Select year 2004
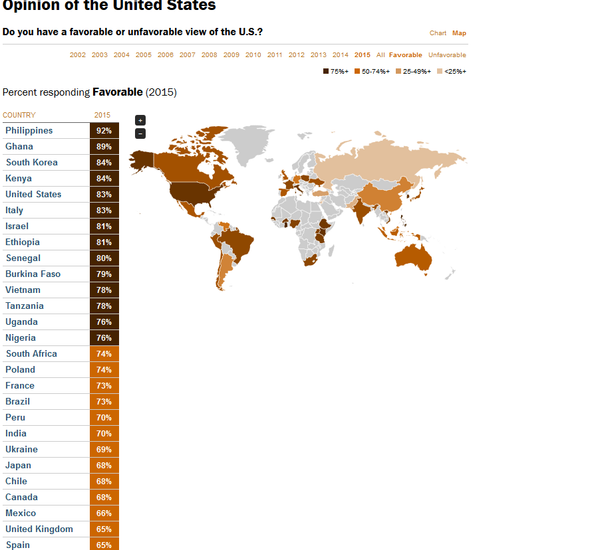The height and width of the screenshot is (550, 600). (x=122, y=55)
